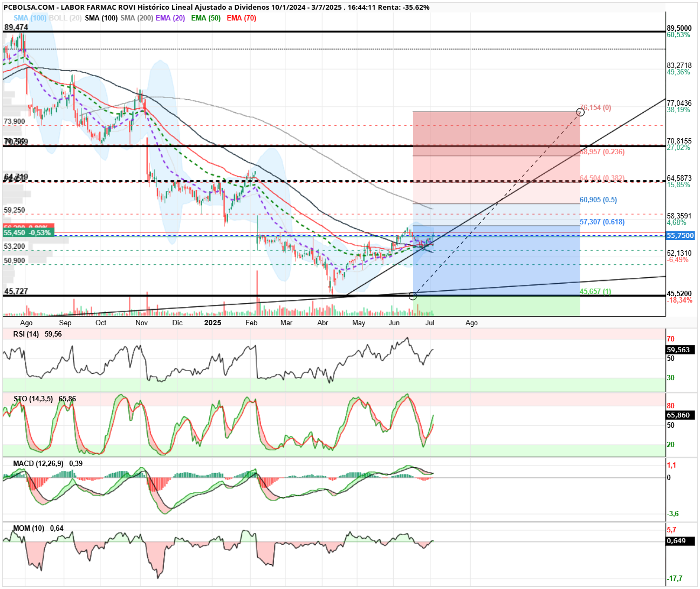Viewport: 700px width, 589px height.
Task: Click the MOM (10) indicator title
Action: pyautogui.click(x=29, y=528)
